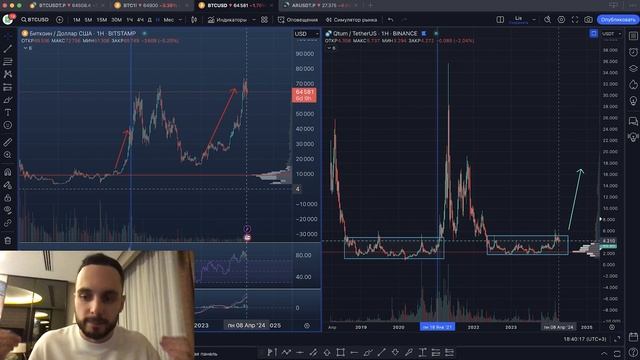Select the trend line drawing tool

pos(8,49)
